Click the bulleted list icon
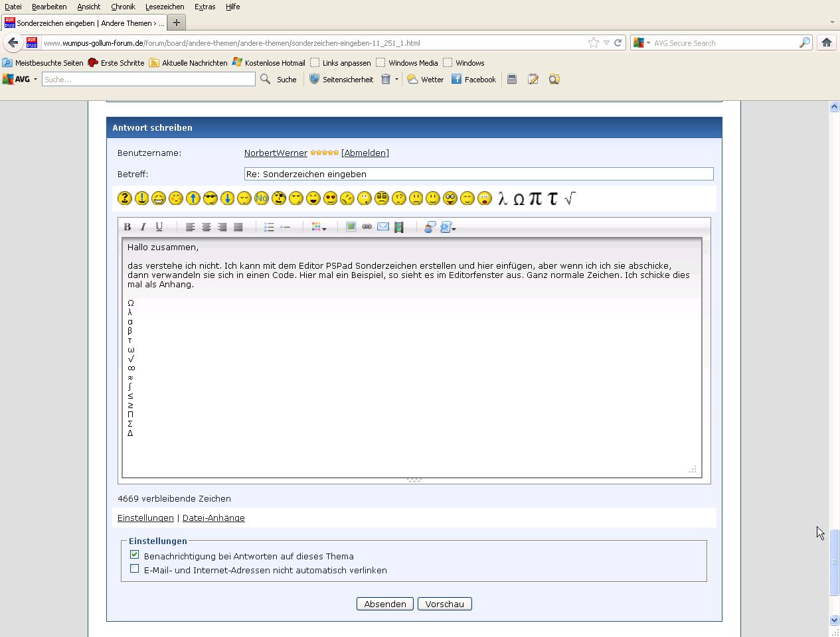Viewport: 840px width, 637px height. tap(269, 227)
